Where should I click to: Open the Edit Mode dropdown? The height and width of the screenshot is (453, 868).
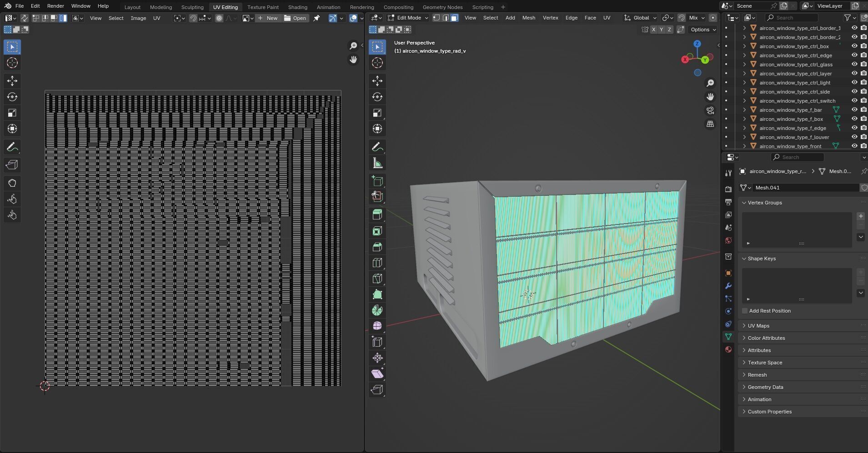[408, 18]
